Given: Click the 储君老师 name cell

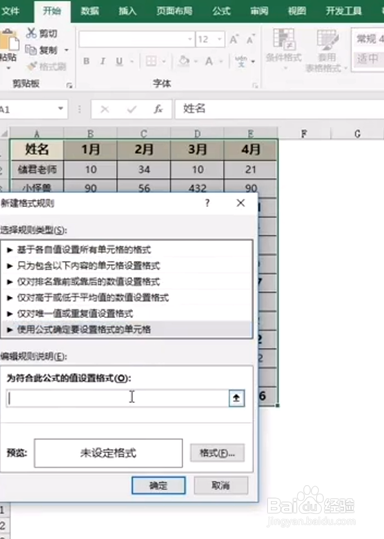Looking at the screenshot, I should (x=37, y=169).
